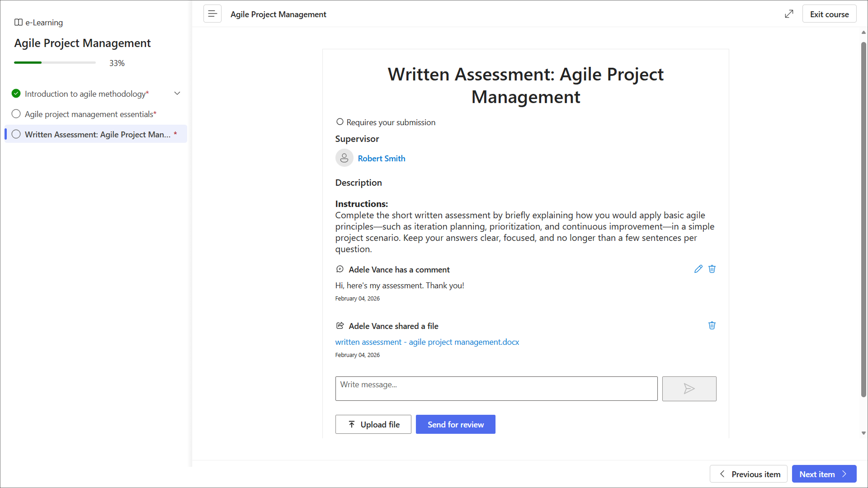Select Written Assessment status circle in sidebar
Image resolution: width=868 pixels, height=488 pixels.
tap(16, 134)
